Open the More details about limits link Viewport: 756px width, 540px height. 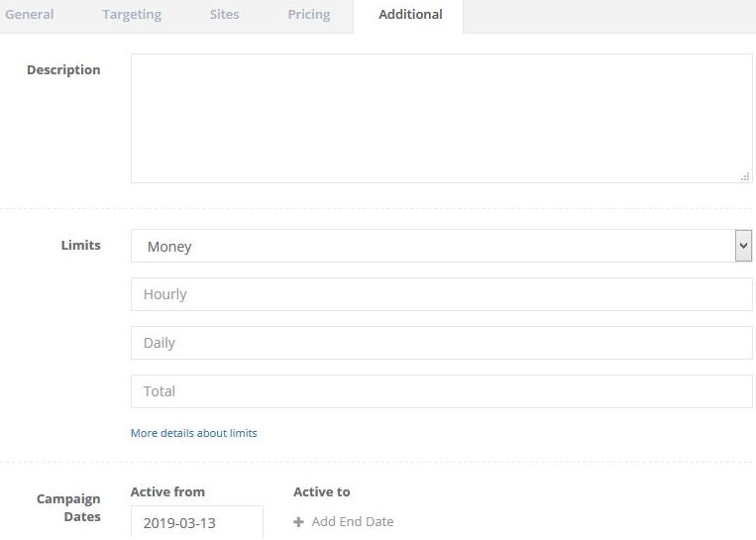(x=194, y=433)
